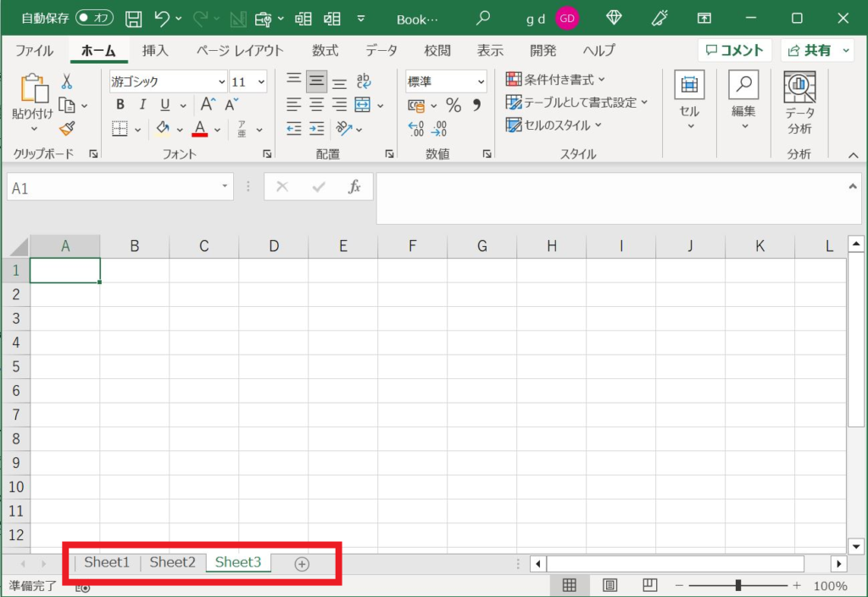
Task: Click the コメント (Comments) button
Action: coord(734,50)
